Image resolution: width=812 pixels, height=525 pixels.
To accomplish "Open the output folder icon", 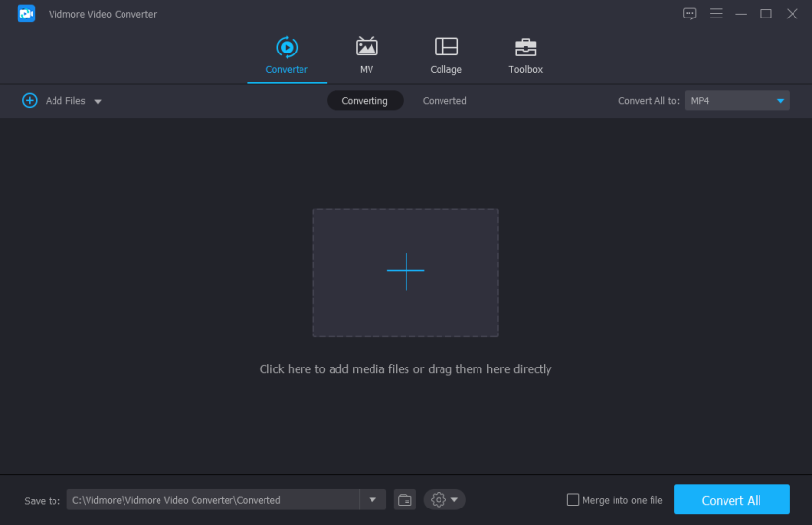I will click(x=405, y=500).
